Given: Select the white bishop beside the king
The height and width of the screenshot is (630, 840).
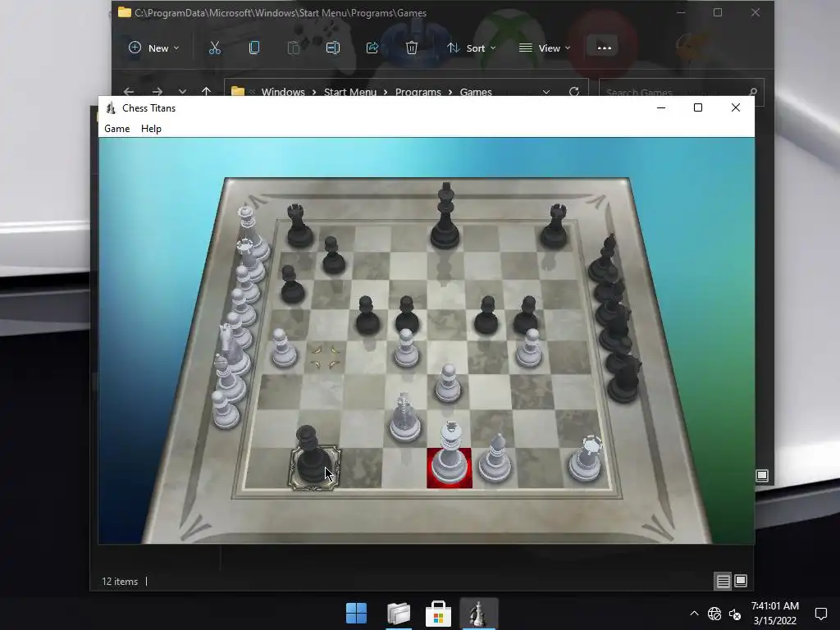Looking at the screenshot, I should pos(495,459).
